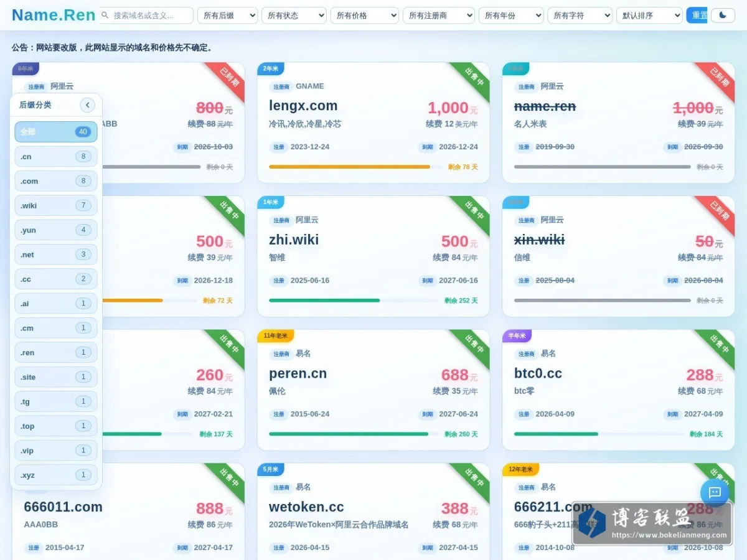Click the 2年米 badge on lengx.com card

[x=271, y=68]
